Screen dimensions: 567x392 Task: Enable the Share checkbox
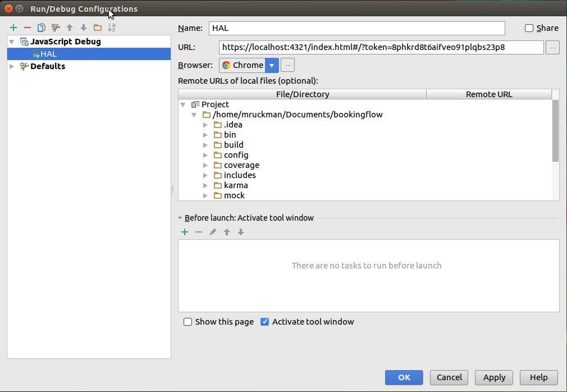pyautogui.click(x=529, y=28)
